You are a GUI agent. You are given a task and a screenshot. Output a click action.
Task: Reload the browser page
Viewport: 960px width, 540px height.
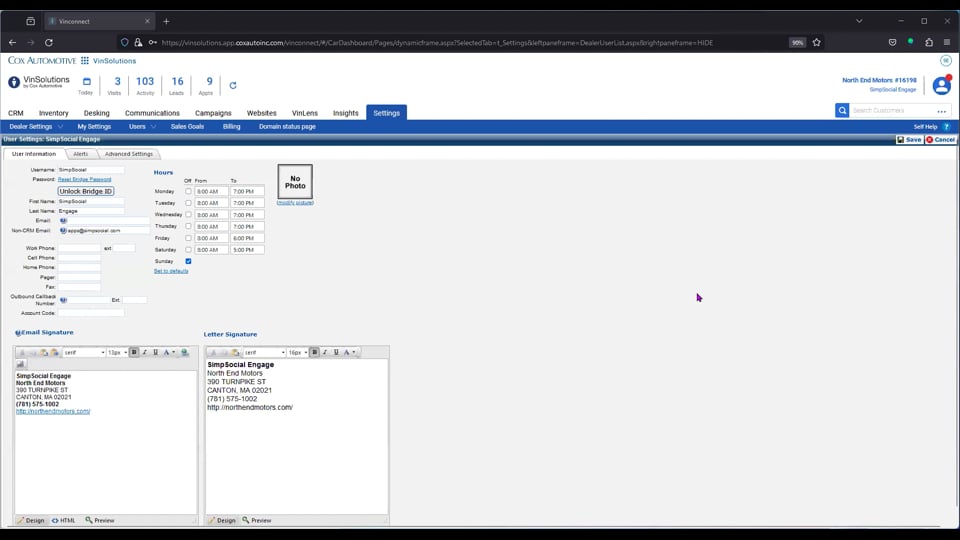pyautogui.click(x=49, y=42)
